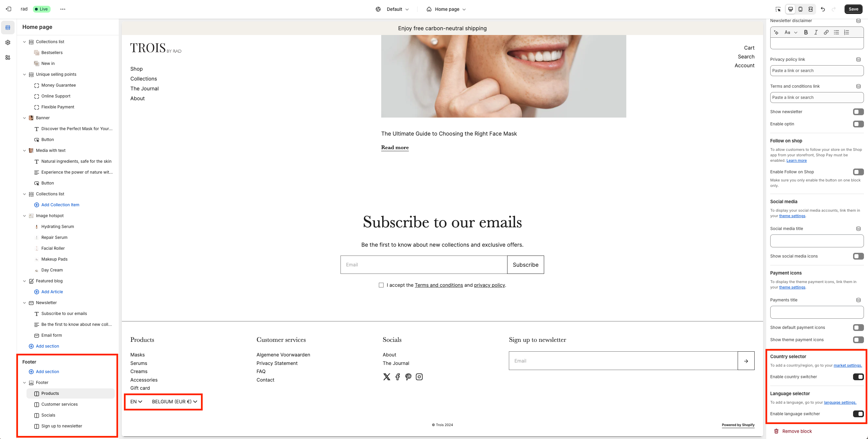Click the exit editor icon

click(x=9, y=9)
